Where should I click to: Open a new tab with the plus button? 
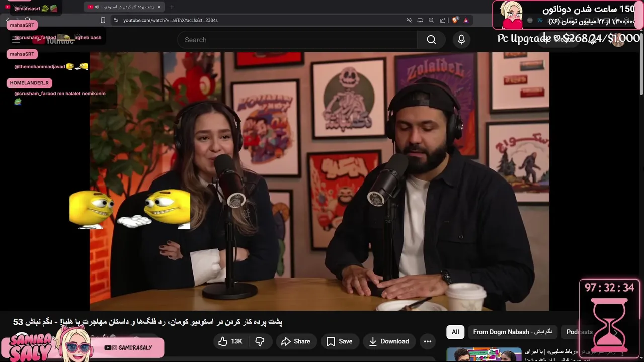click(172, 7)
